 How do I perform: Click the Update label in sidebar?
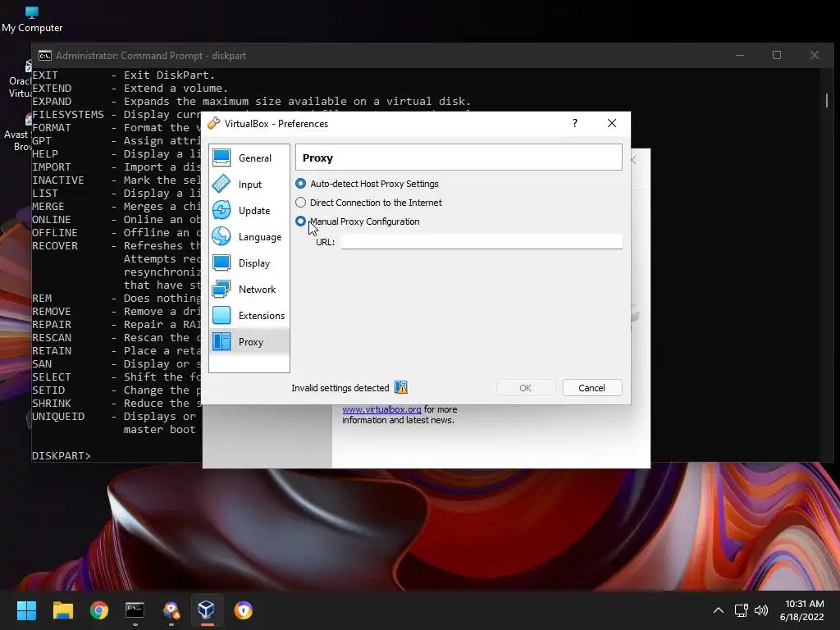pos(254,211)
